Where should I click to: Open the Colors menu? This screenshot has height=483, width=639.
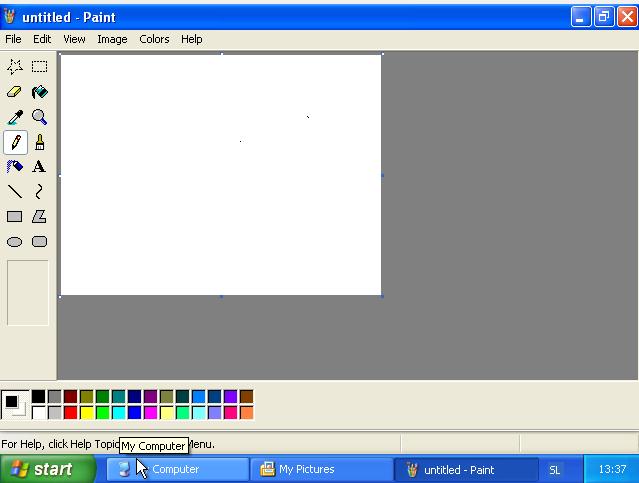click(x=154, y=39)
